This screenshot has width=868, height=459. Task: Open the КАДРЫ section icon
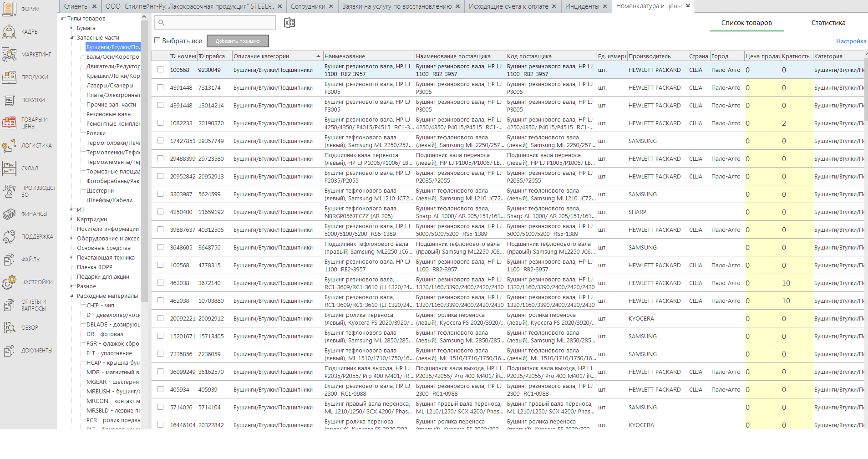click(x=10, y=32)
